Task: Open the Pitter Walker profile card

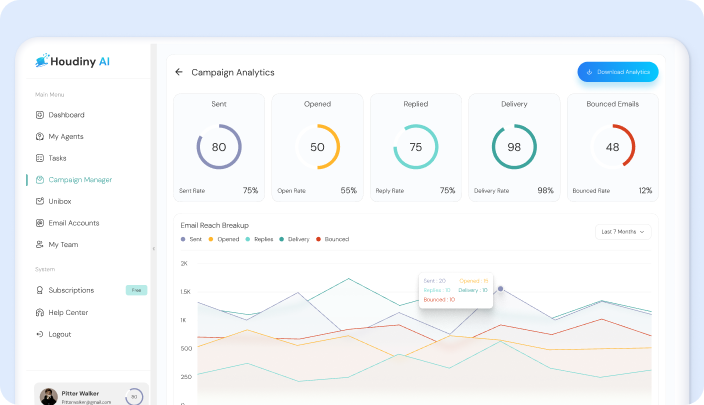Action: pos(91,396)
